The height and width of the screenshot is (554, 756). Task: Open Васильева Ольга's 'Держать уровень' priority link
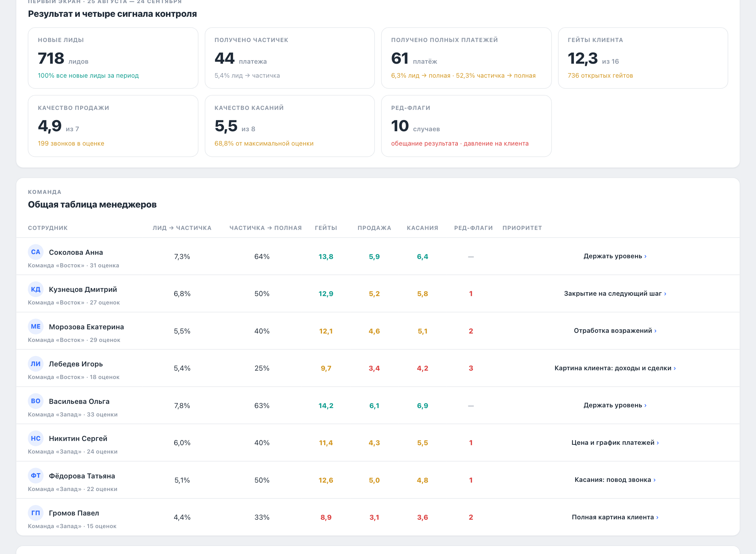click(x=615, y=405)
